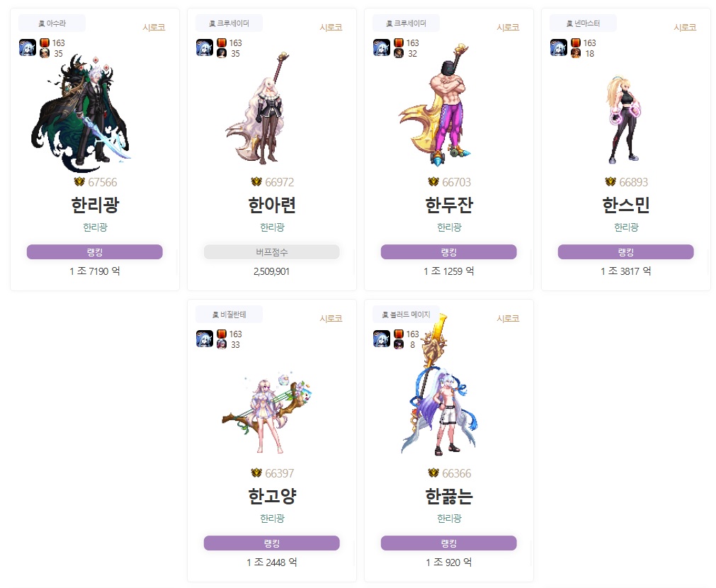Click the 랭킹 button under 한두잔

coord(449,251)
